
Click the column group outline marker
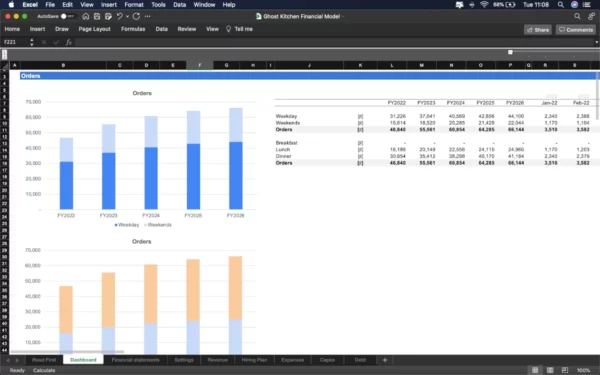point(510,52)
